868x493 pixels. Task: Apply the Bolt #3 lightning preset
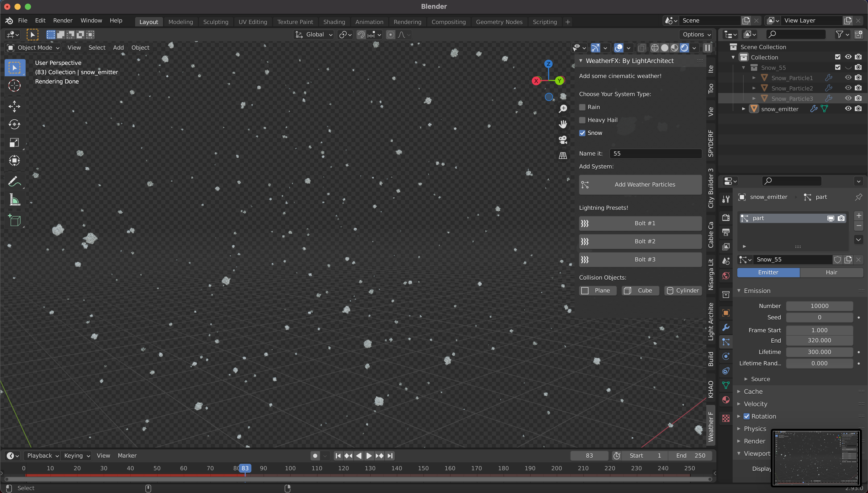tap(640, 260)
